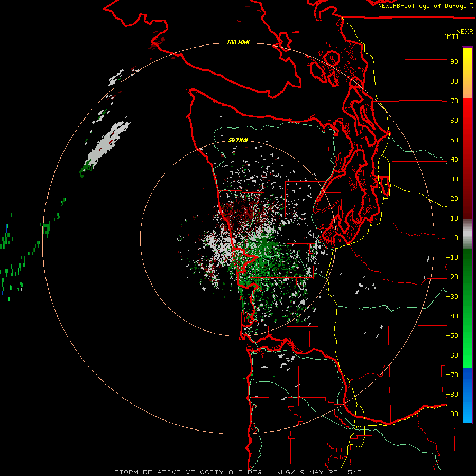Click the -60 value on the velocity scale
The height and width of the screenshot is (476, 476).
click(x=452, y=355)
